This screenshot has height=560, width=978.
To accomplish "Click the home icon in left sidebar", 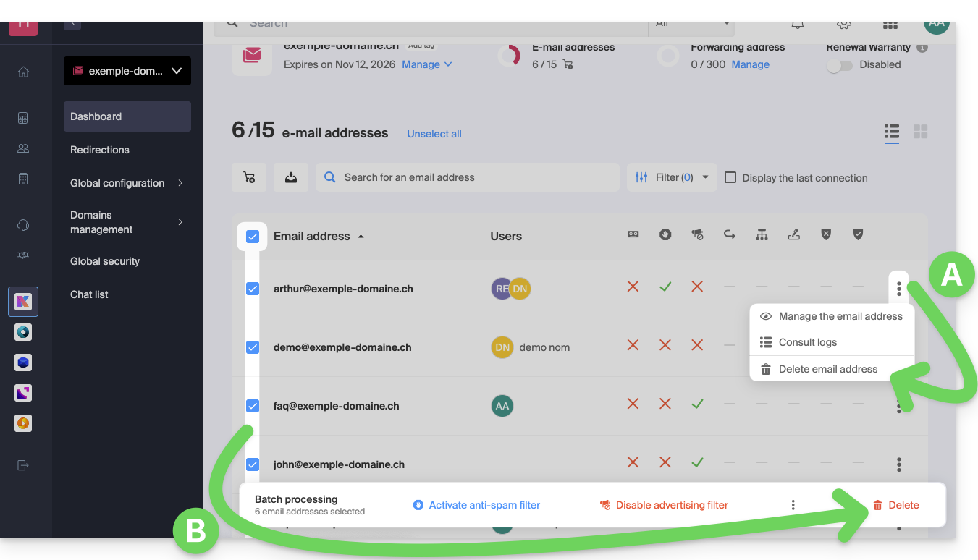I will [23, 72].
